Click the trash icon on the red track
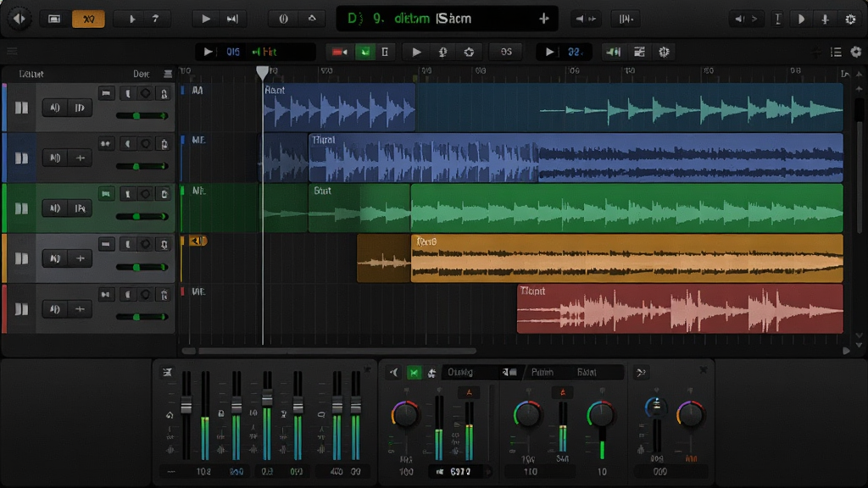 (x=164, y=295)
